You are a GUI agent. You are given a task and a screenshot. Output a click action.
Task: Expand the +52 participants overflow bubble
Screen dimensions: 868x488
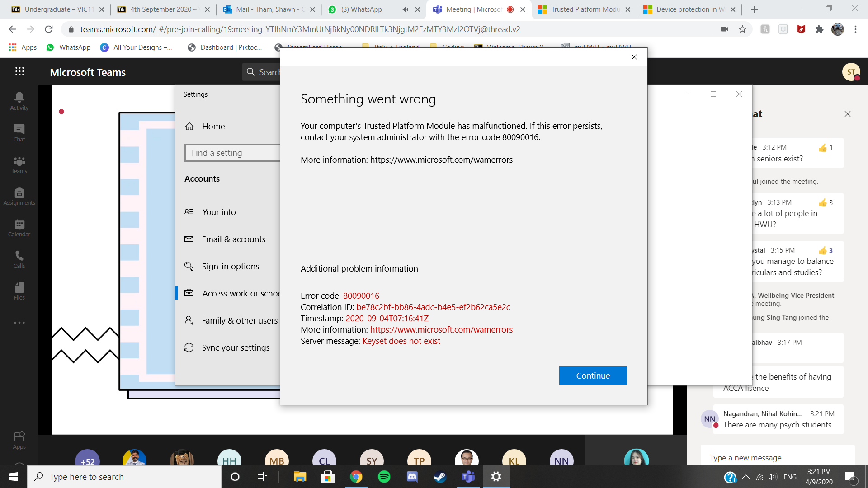(87, 460)
